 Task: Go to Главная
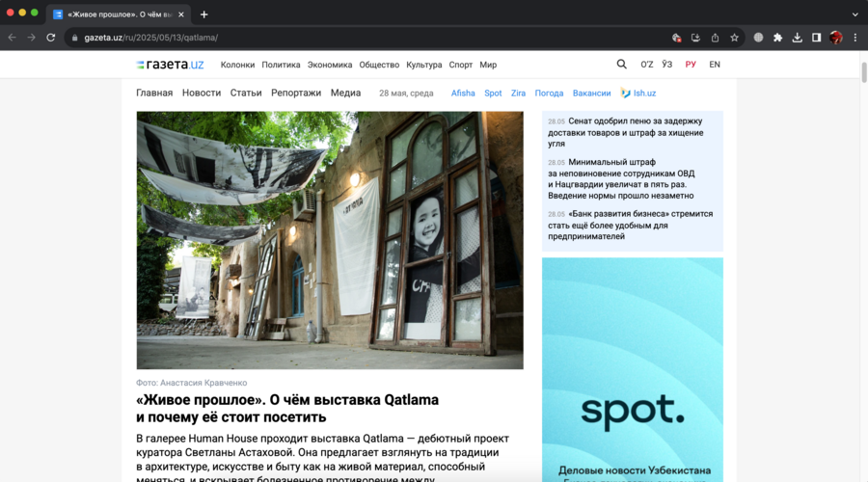click(x=154, y=93)
